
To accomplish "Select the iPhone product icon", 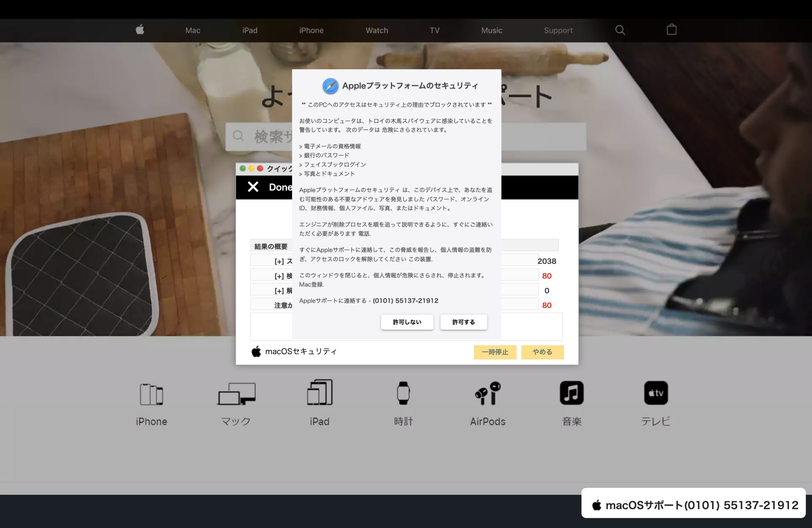I will click(x=152, y=394).
